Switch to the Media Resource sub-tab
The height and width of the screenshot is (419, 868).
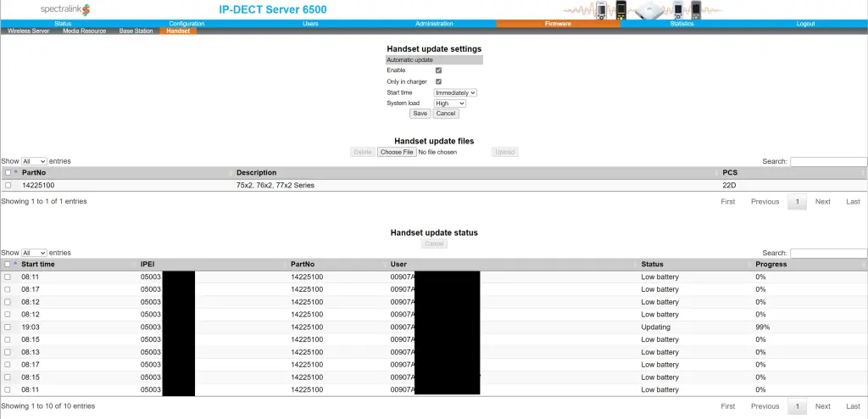[84, 31]
